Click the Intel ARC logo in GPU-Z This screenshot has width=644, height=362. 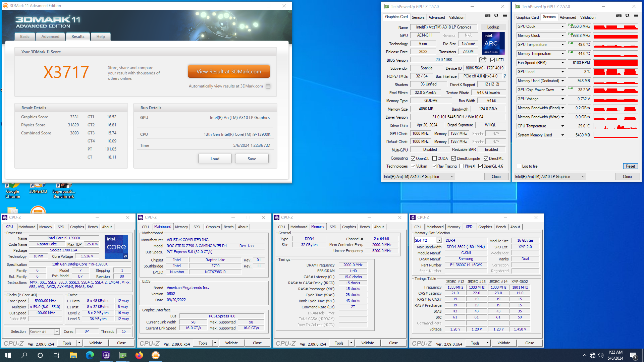pos(493,43)
